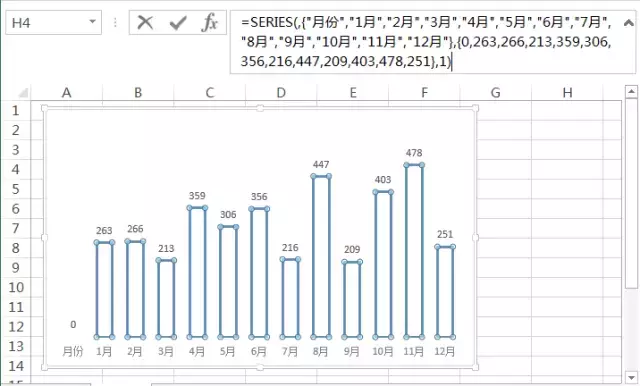
Task: Select row 2 header
Action: 16,130
